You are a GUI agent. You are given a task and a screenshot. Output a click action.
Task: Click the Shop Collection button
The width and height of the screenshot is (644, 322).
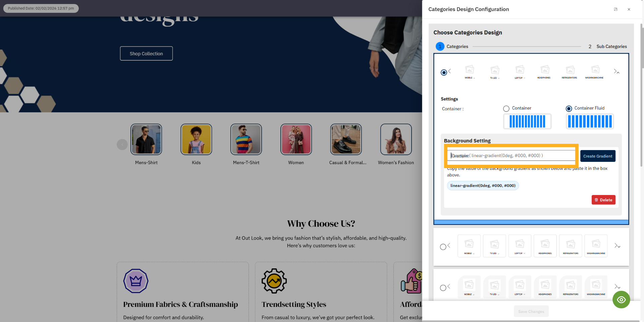(x=146, y=54)
